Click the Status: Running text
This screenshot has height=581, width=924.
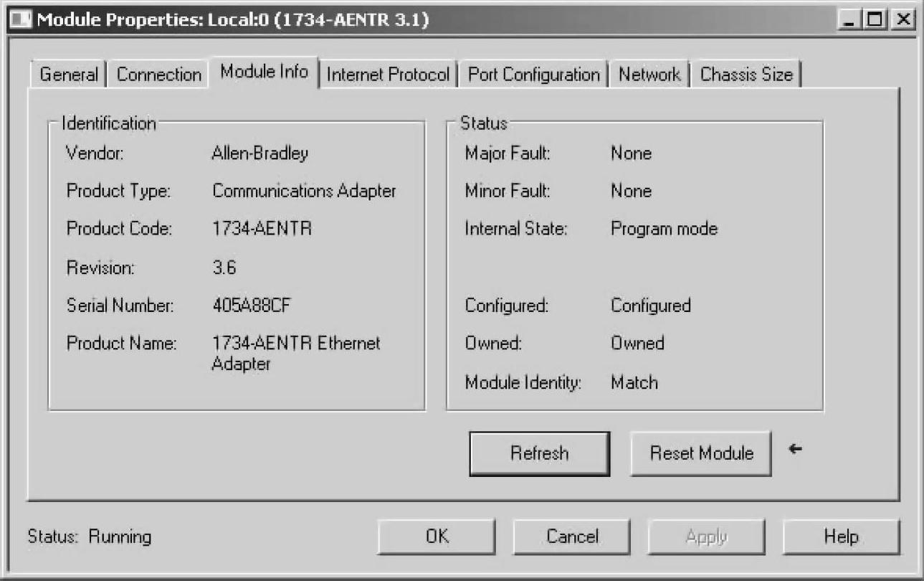(x=90, y=537)
